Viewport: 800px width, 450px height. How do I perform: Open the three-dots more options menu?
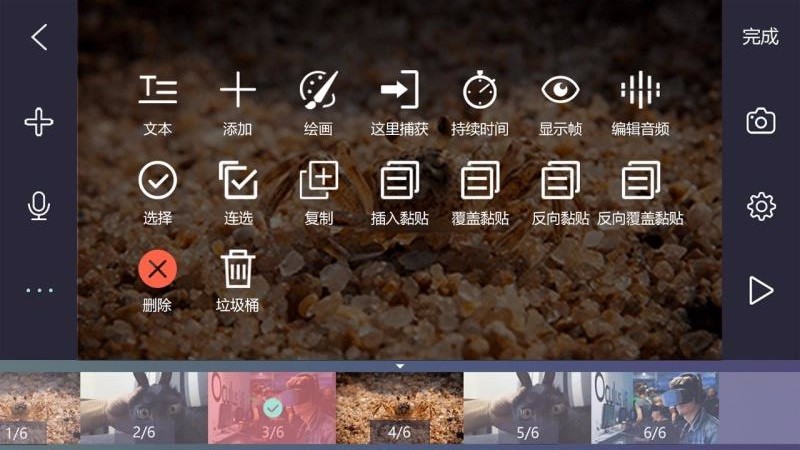[39, 291]
